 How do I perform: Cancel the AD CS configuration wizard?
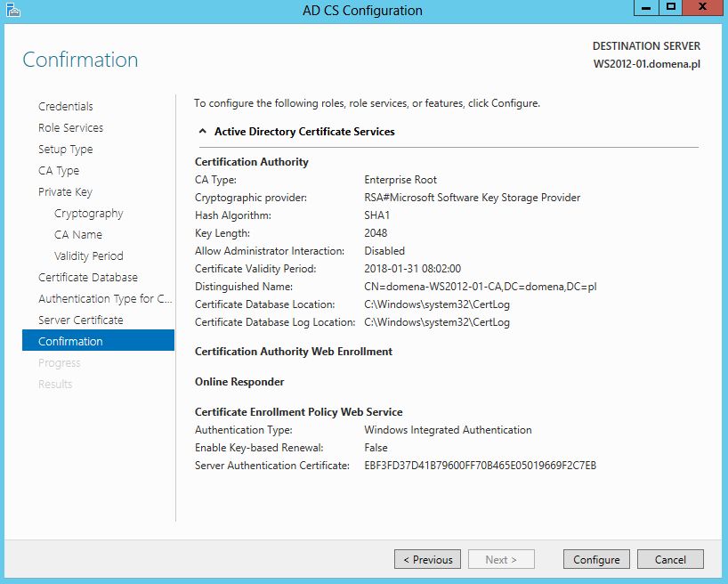670,559
